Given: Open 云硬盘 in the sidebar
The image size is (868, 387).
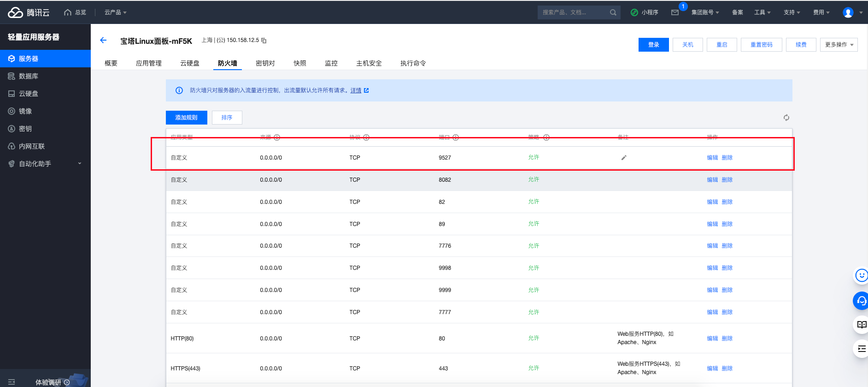Looking at the screenshot, I should [45, 94].
